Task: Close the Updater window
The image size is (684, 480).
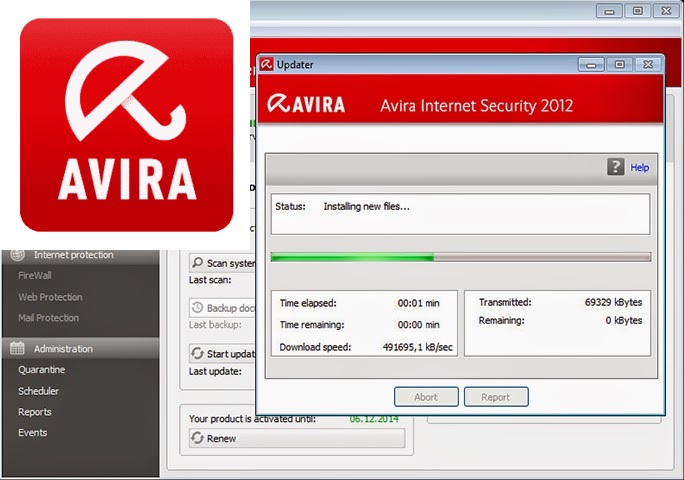Action: 648,65
